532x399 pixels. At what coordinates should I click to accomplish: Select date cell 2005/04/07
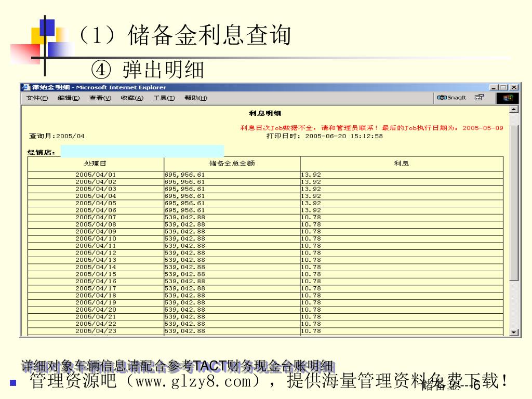(96, 218)
